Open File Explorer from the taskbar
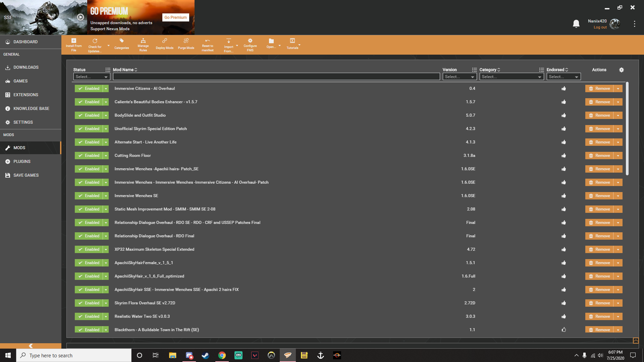The width and height of the screenshot is (644, 362). pyautogui.click(x=172, y=355)
